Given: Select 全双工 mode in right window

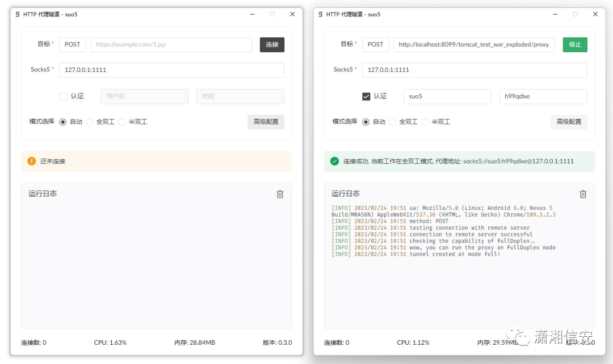Looking at the screenshot, I should point(393,122).
